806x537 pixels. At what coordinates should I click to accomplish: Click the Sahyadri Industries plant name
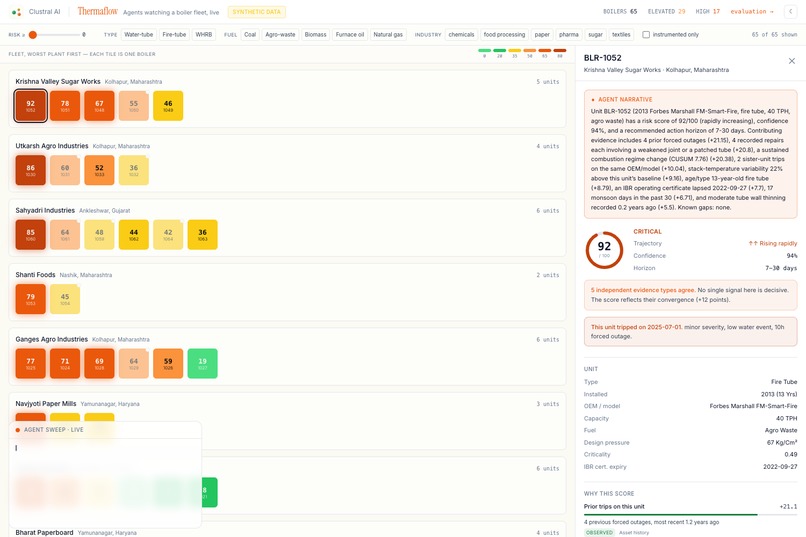pyautogui.click(x=45, y=210)
